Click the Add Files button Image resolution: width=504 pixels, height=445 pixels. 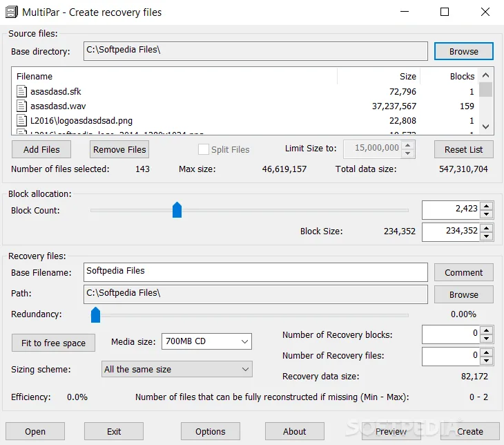[x=41, y=150]
